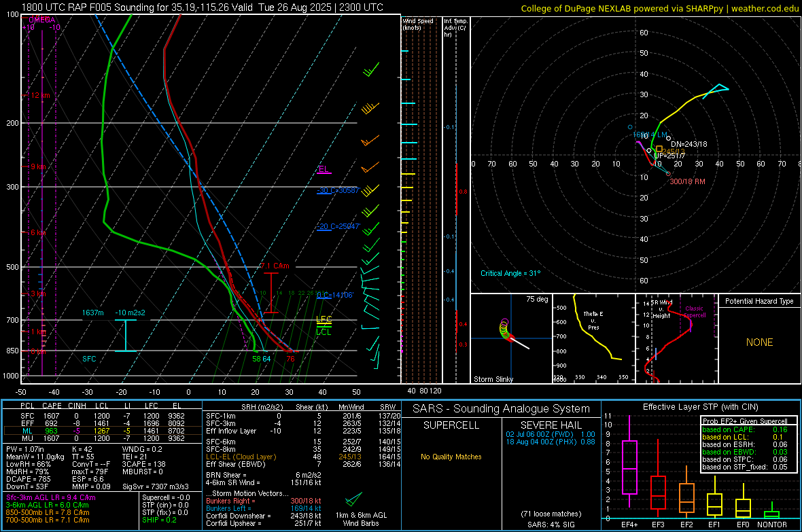Click the SFC-1km shear table row
This screenshot has height=532, width=802.
tap(303, 416)
